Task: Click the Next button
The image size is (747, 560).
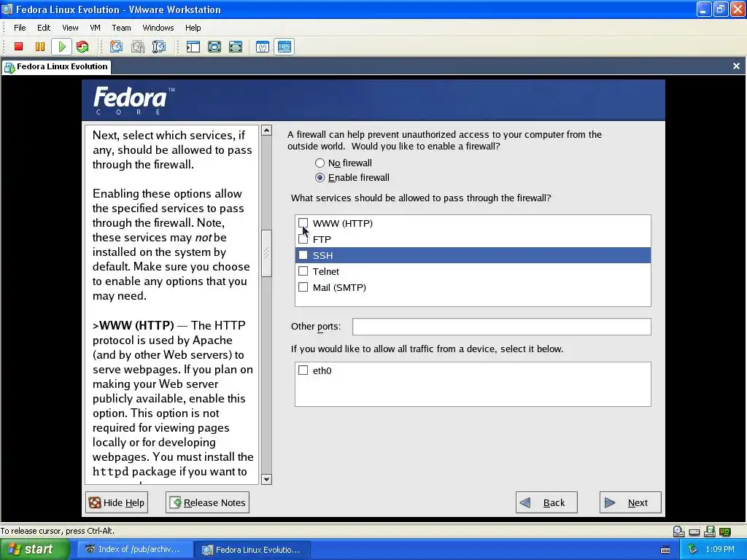Action: coord(630,502)
